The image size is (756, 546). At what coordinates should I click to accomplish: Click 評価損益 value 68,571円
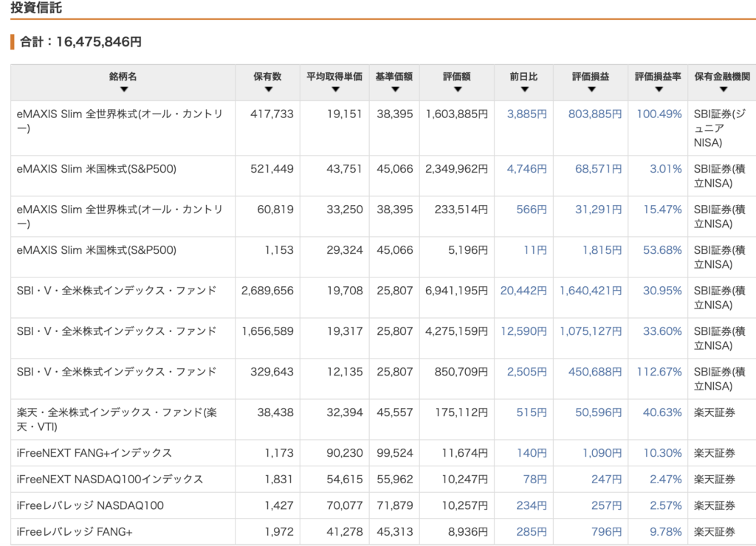pyautogui.click(x=598, y=169)
